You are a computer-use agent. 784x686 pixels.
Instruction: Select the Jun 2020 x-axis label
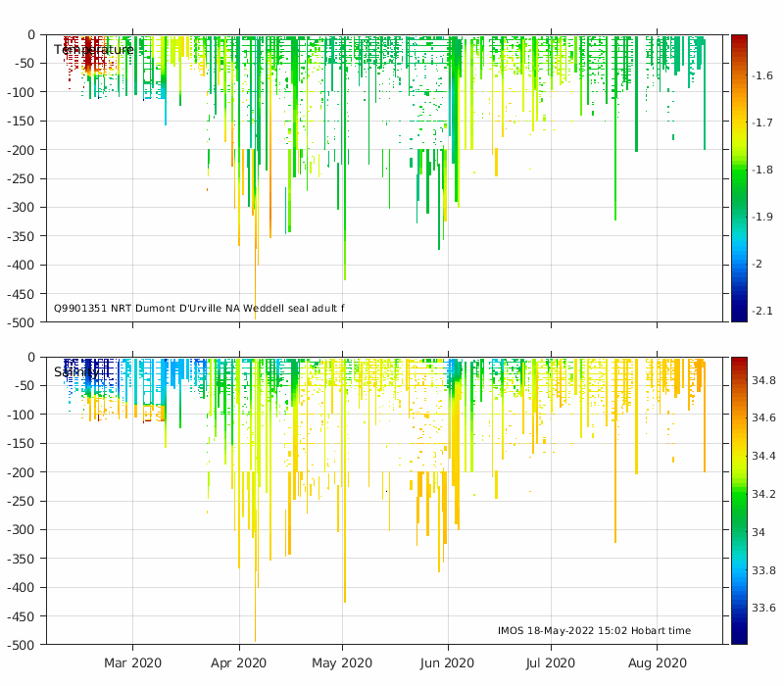(449, 663)
